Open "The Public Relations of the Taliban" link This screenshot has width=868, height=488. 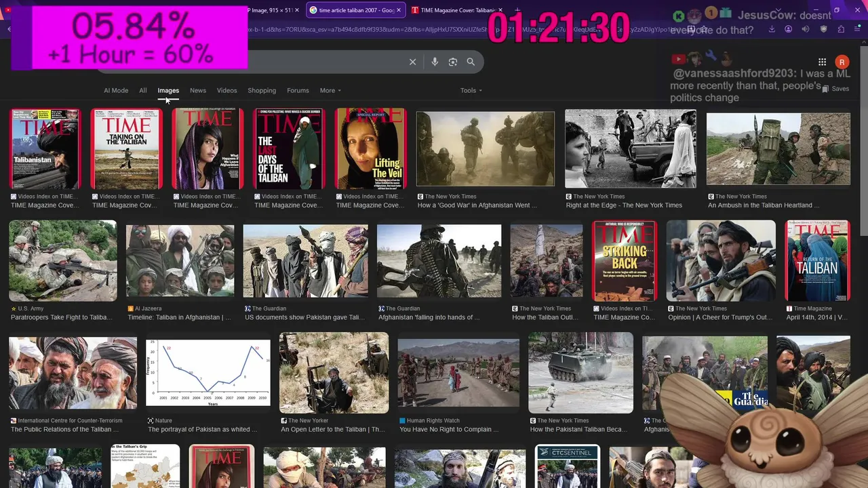pos(64,429)
